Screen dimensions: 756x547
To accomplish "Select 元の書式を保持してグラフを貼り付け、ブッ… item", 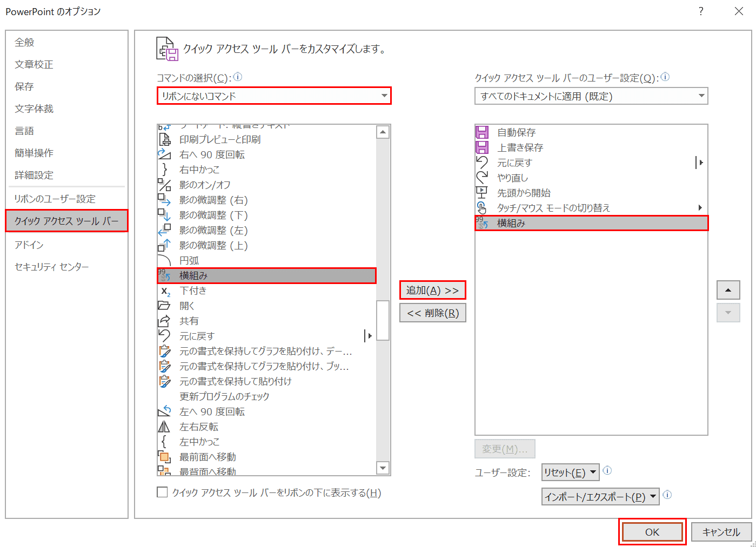I will click(266, 366).
